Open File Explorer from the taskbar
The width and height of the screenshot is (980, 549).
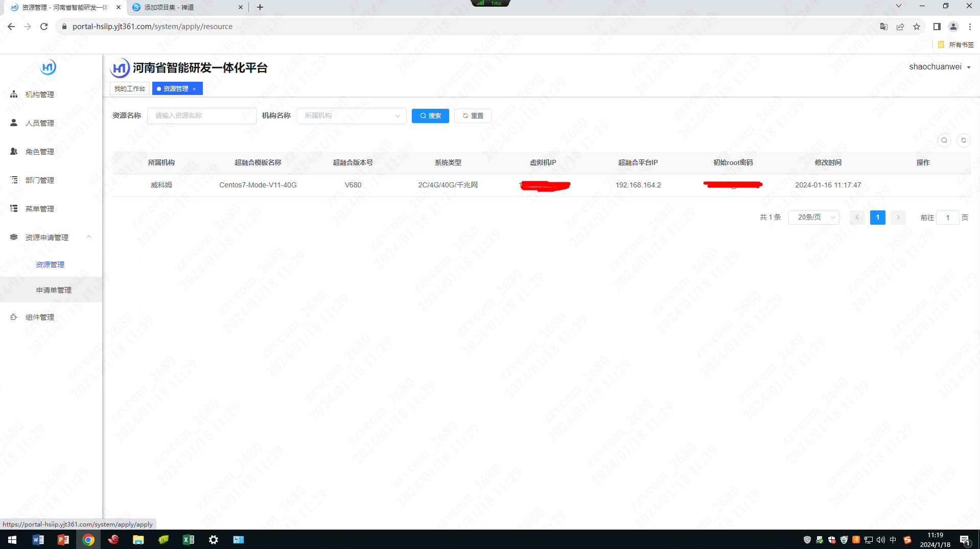point(138,540)
